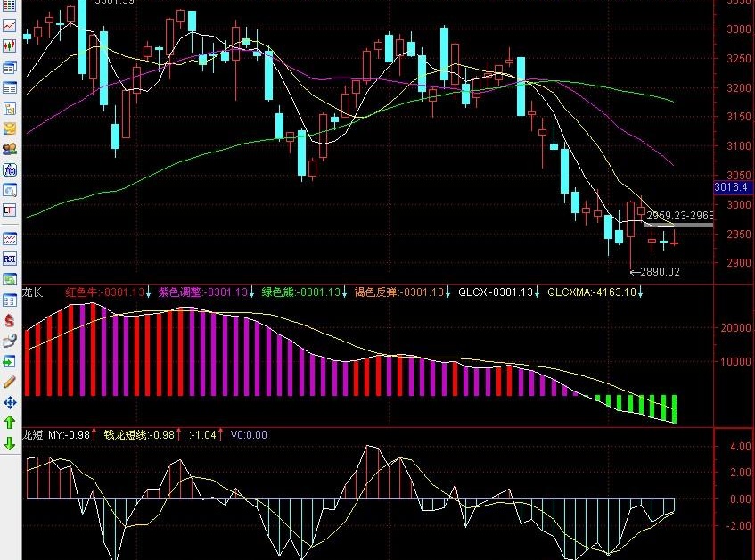Click the red dollar sign icon
This screenshot has height=560, width=755.
[x=10, y=321]
